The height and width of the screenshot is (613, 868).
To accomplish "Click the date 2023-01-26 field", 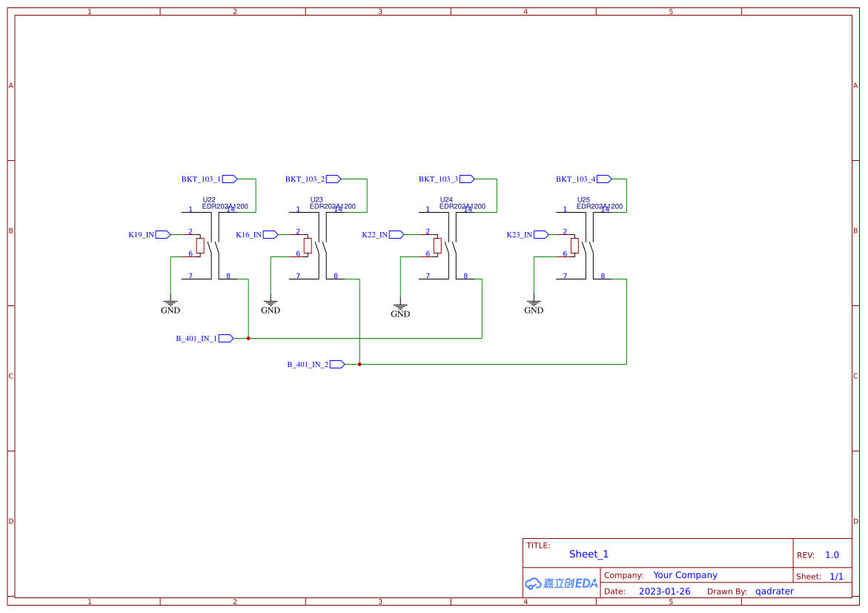I will (665, 591).
